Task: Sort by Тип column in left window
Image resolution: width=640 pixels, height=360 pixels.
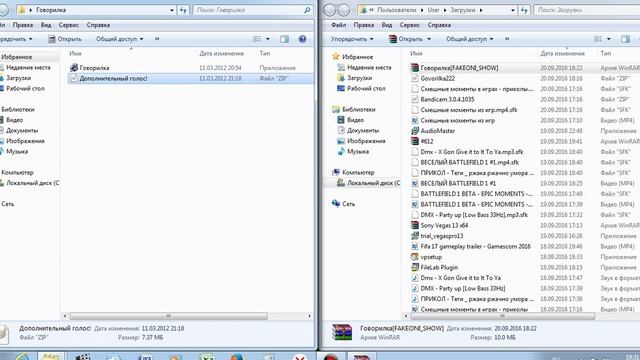Action: coord(265,53)
